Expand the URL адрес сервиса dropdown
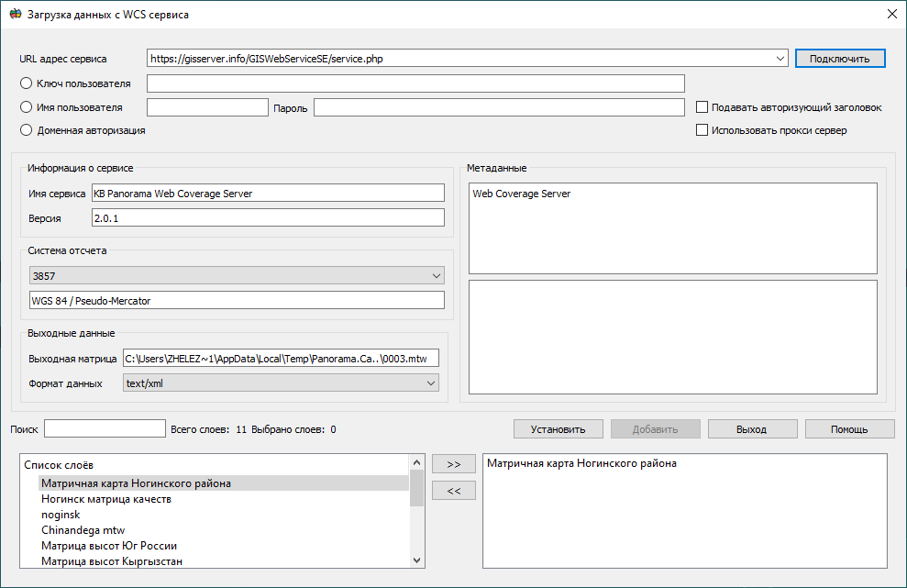907x588 pixels. pos(780,59)
